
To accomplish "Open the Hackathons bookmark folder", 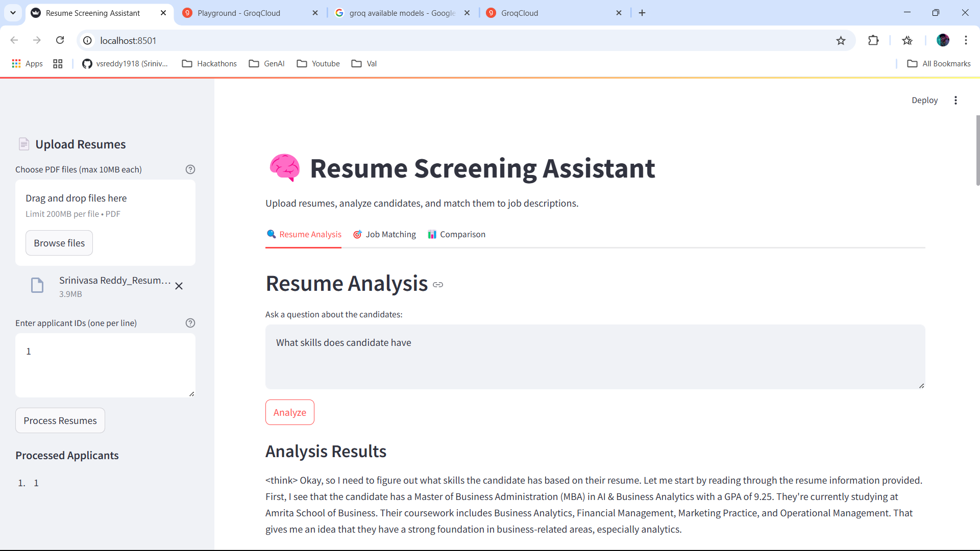I will 209,64.
